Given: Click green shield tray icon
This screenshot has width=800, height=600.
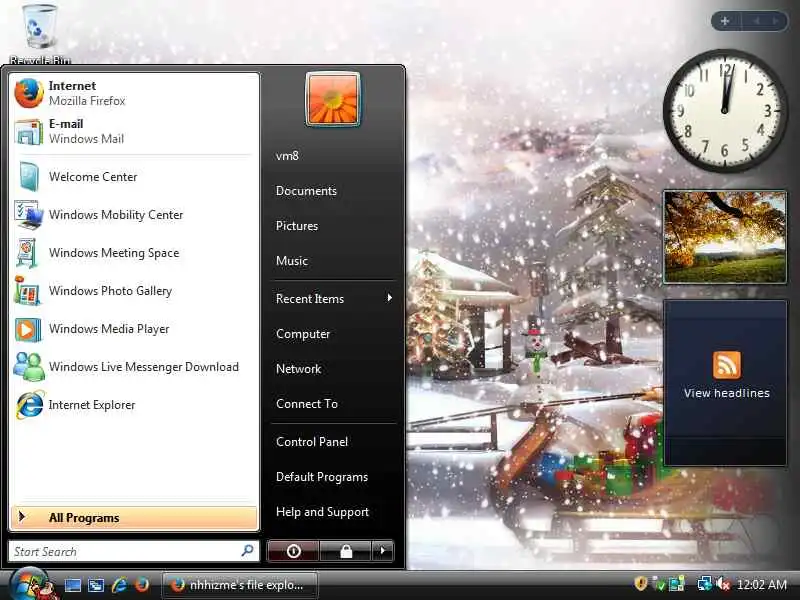Looking at the screenshot, I should 659,584.
